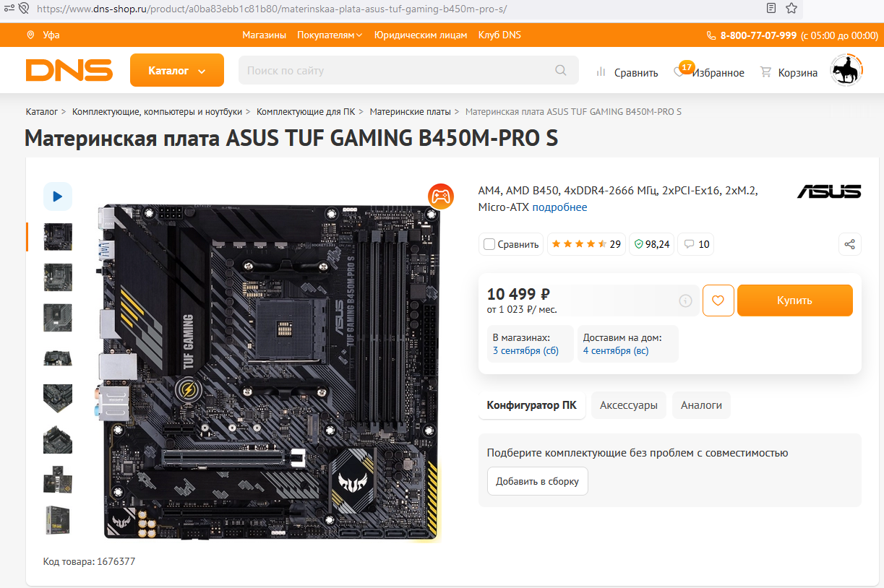884x588 pixels.
Task: Open the подробнее specs link
Action: [559, 207]
